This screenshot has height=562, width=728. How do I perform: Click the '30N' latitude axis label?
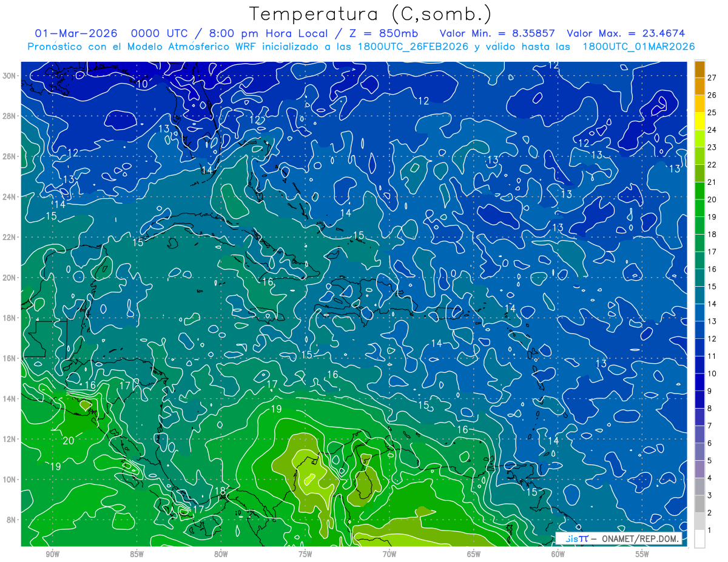point(10,76)
